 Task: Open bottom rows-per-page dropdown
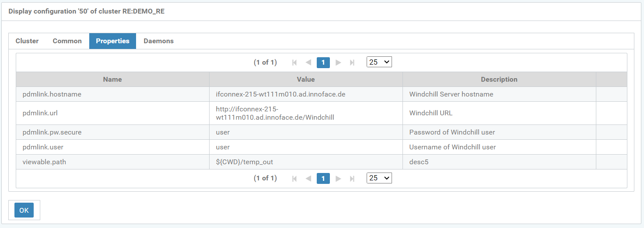coord(379,178)
